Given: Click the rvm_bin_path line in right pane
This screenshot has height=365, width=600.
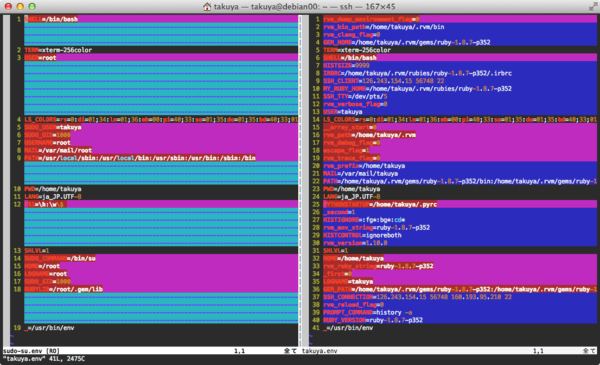Looking at the screenshot, I should coord(384,27).
